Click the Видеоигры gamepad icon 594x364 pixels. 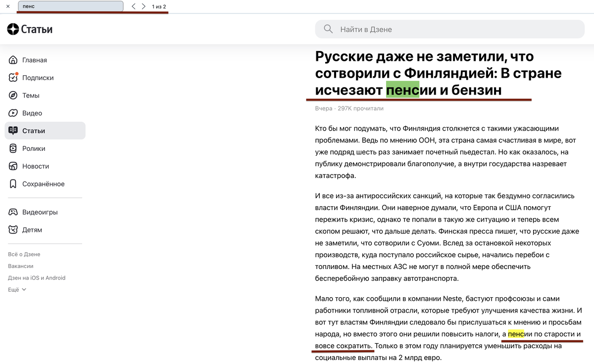coord(12,212)
